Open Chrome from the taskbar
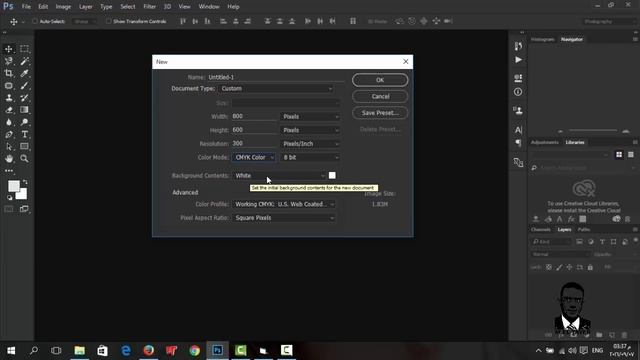Screen dimensions: 640x360 194,350
